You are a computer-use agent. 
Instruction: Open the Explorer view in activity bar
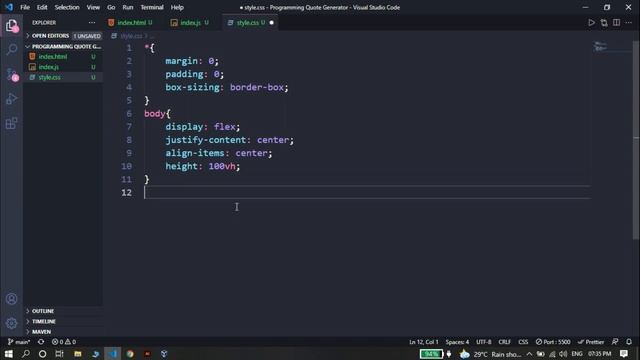pyautogui.click(x=11, y=25)
